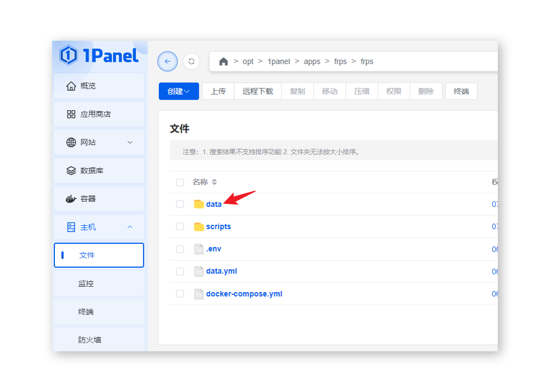
Task: Click the 概览 house icon in sidebar
Action: click(x=71, y=86)
